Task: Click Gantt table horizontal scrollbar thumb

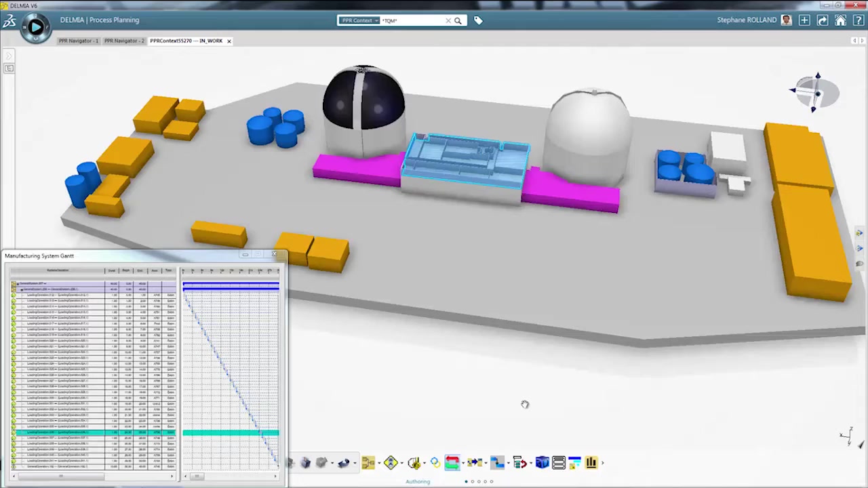Action: [x=61, y=476]
